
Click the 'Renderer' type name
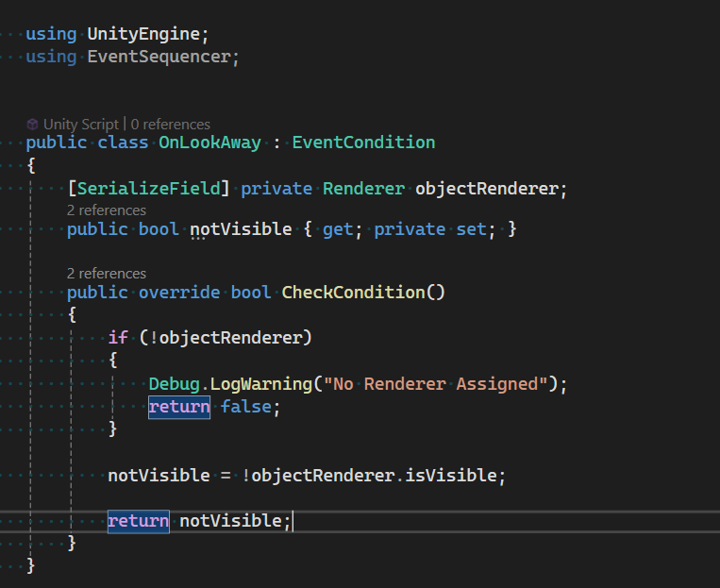point(363,189)
